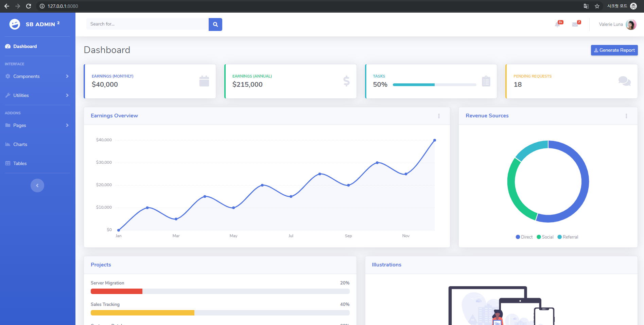Screen dimensions: 644x325
Task: Open the alerts bell notifications
Action: 557,24
